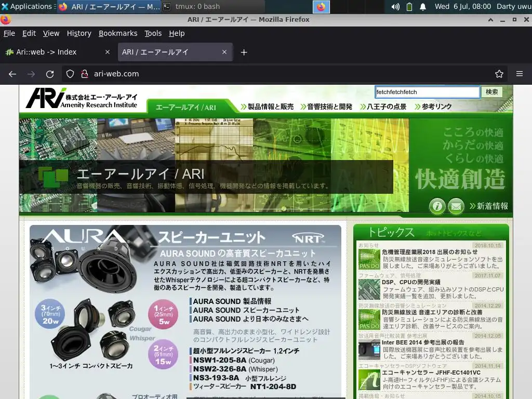Open AURA SOUND スピーカーユニット link
532x399 pixels.
(x=246, y=310)
